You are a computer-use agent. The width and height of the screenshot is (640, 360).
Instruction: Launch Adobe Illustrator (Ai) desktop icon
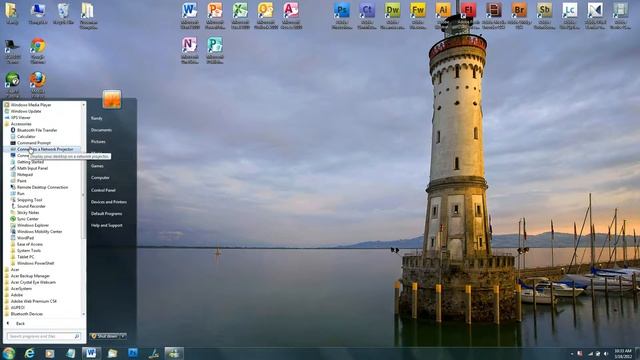click(442, 16)
